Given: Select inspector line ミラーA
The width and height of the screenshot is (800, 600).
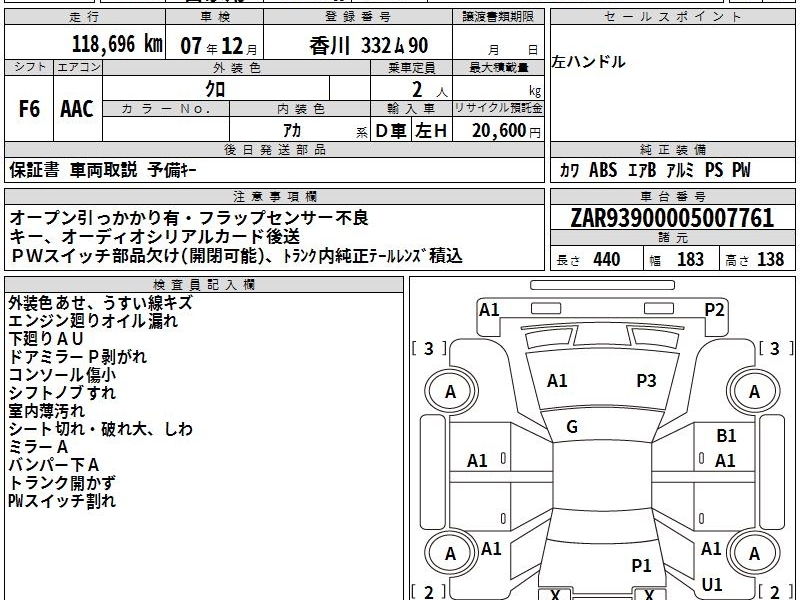Looking at the screenshot, I should click(38, 447).
